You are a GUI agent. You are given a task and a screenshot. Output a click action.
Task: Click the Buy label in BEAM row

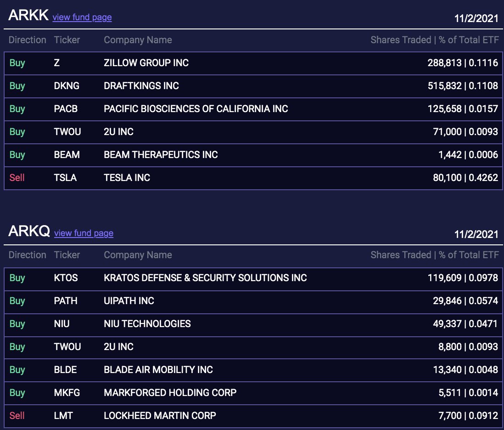click(x=17, y=155)
